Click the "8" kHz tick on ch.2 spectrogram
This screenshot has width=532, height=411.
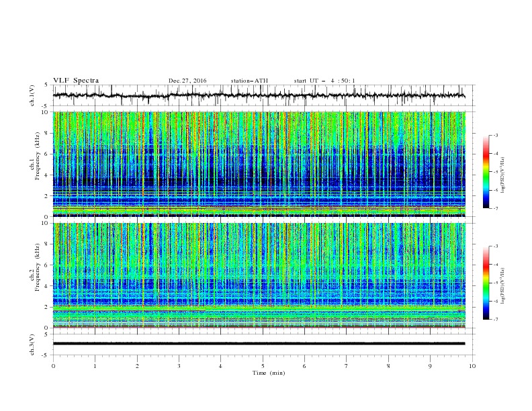pos(47,244)
